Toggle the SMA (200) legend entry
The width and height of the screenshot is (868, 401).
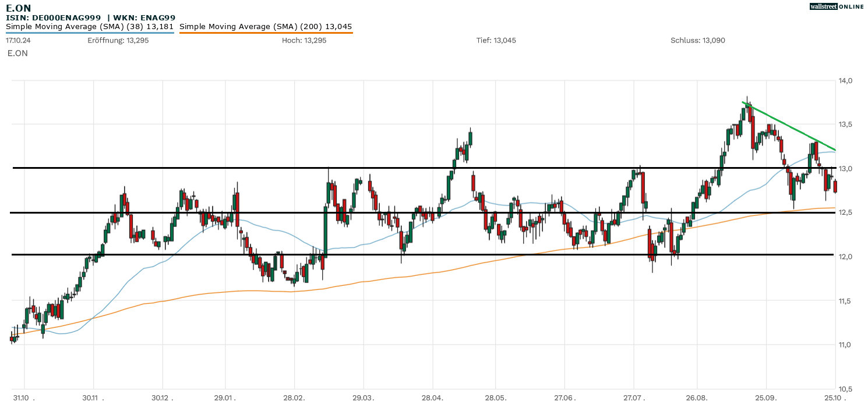coord(266,27)
